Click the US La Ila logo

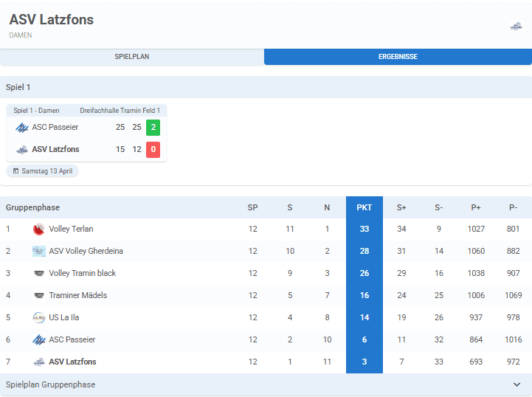(39, 318)
